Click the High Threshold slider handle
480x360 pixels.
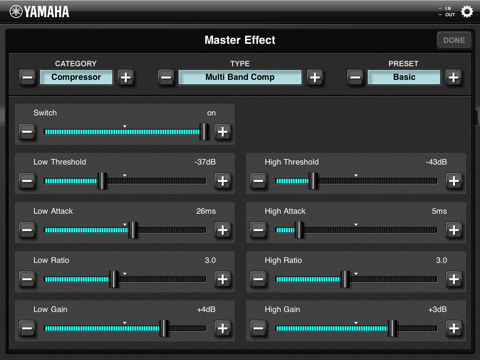pos(313,181)
